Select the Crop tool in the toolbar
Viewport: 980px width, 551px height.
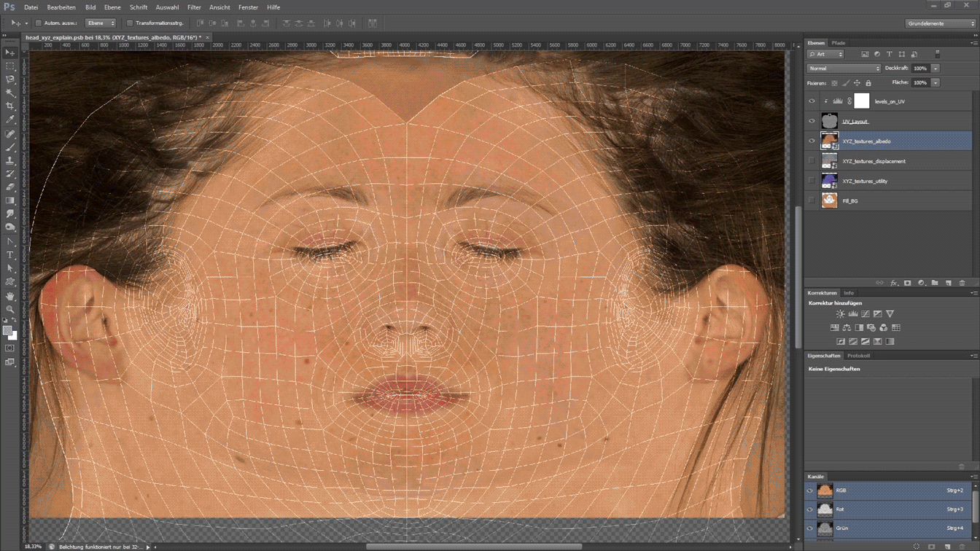point(10,106)
